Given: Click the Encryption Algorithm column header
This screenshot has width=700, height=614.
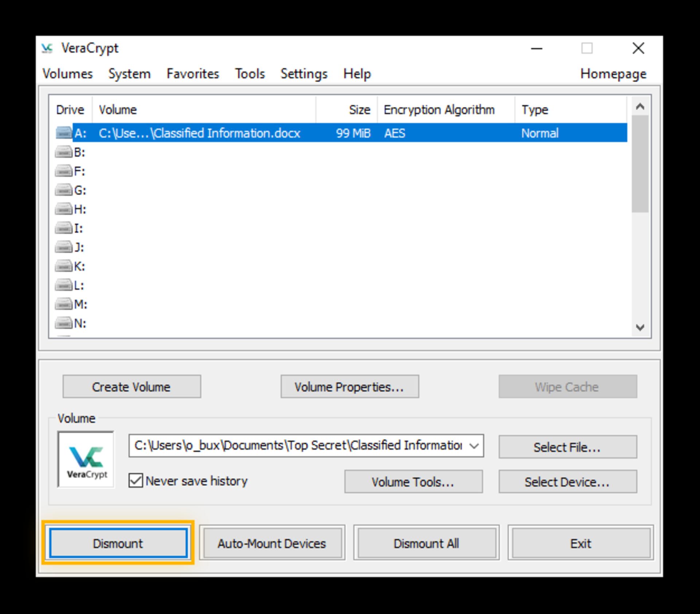Looking at the screenshot, I should tap(446, 109).
